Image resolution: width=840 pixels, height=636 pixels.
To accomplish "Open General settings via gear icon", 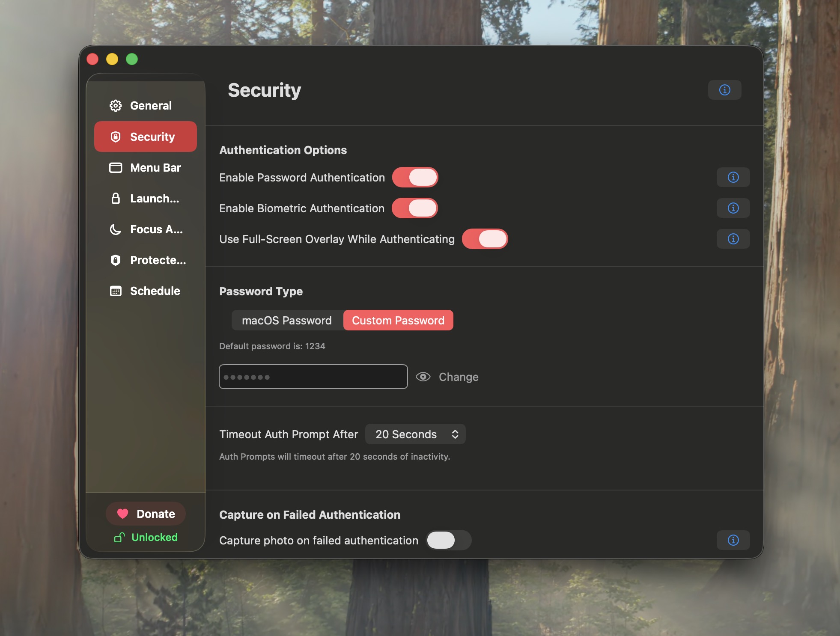I will click(116, 106).
